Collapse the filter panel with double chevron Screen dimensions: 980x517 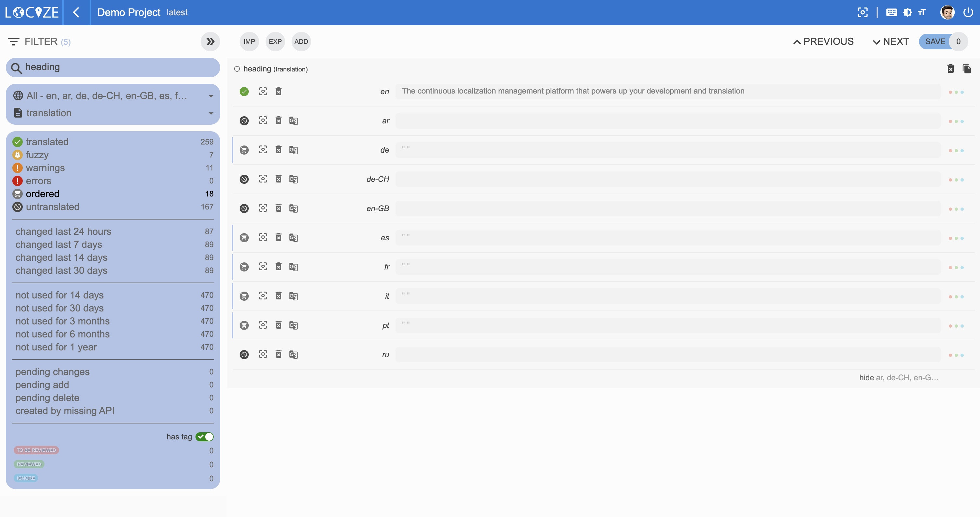pyautogui.click(x=210, y=42)
